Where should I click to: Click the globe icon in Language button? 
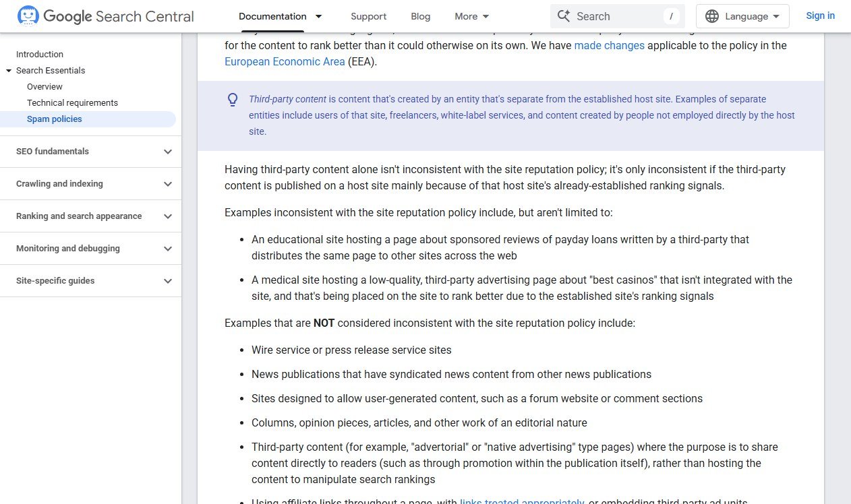712,16
